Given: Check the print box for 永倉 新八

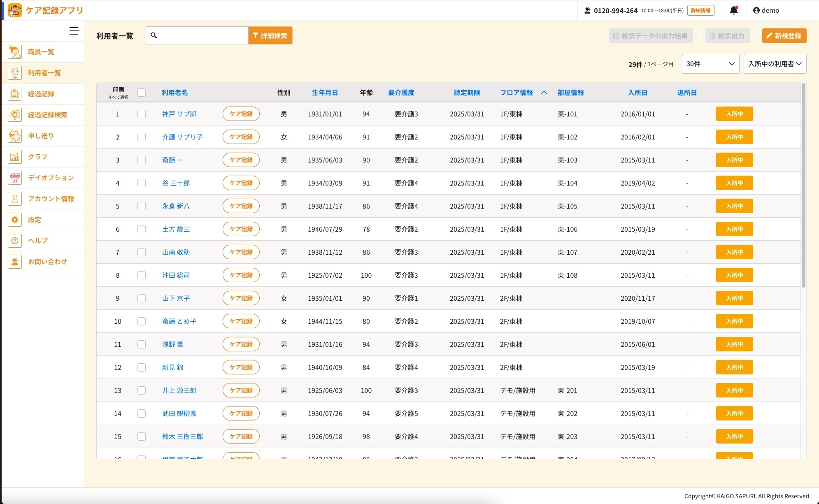Looking at the screenshot, I should pyautogui.click(x=142, y=206).
